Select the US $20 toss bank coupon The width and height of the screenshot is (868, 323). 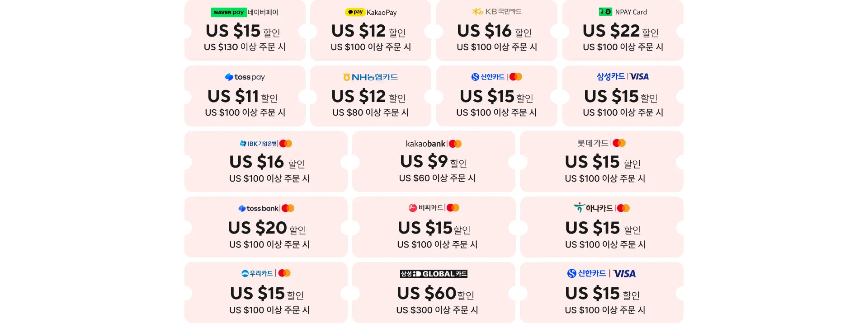(x=266, y=228)
